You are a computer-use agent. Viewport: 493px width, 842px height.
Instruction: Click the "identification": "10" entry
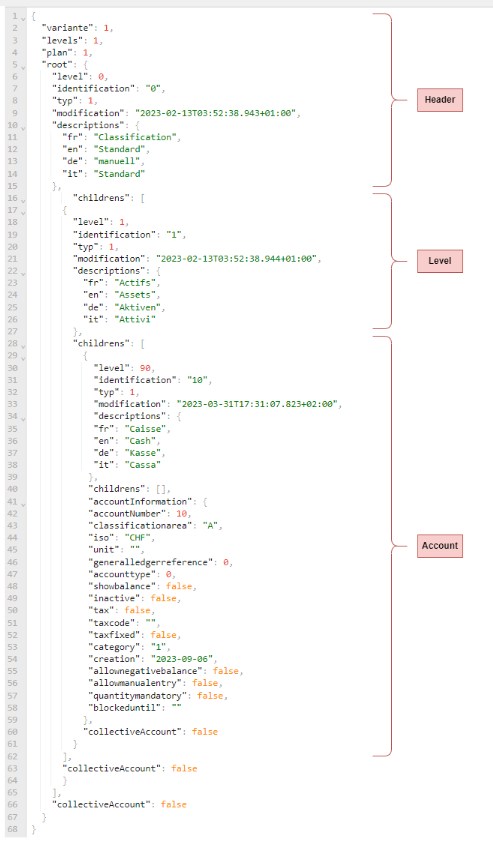[153, 380]
